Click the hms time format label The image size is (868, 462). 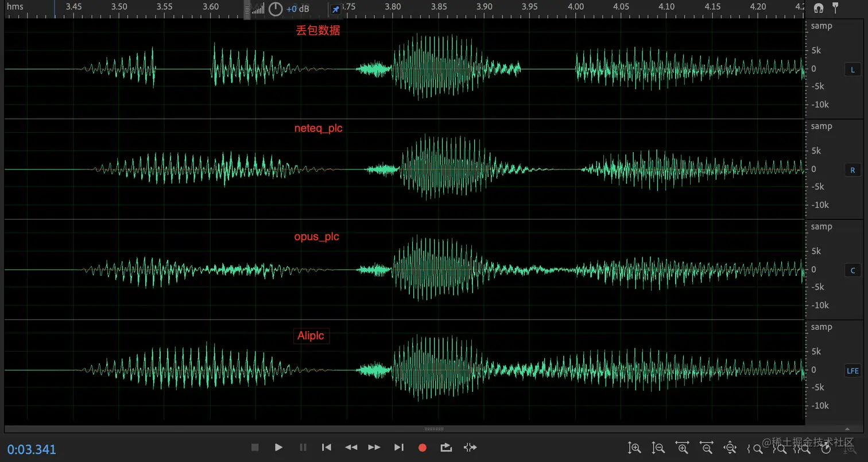point(15,7)
